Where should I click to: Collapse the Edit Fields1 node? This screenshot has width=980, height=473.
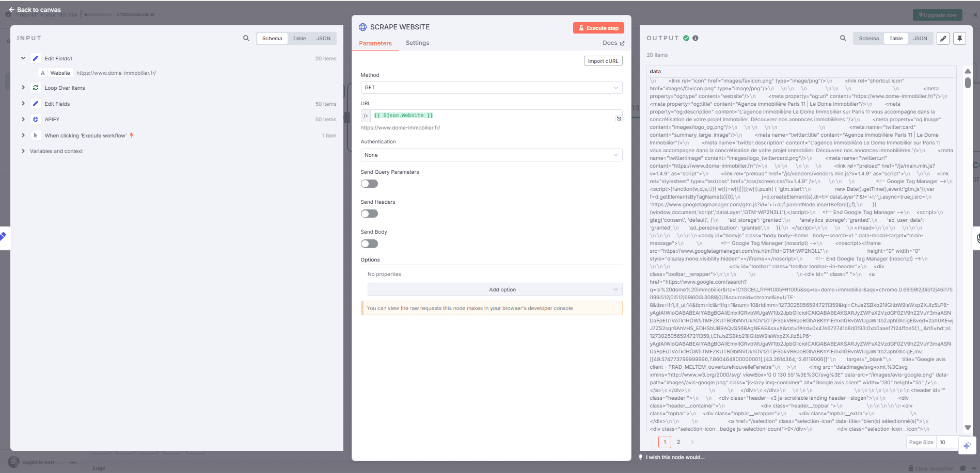(x=23, y=58)
